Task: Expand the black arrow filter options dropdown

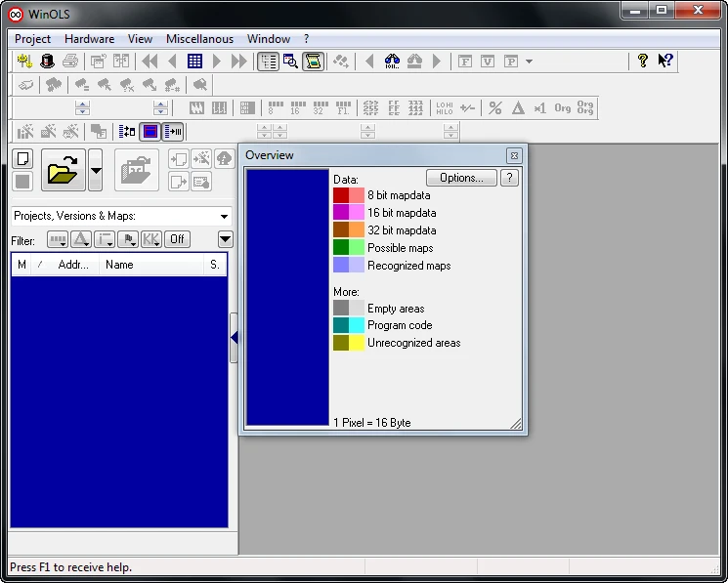Action: point(225,239)
